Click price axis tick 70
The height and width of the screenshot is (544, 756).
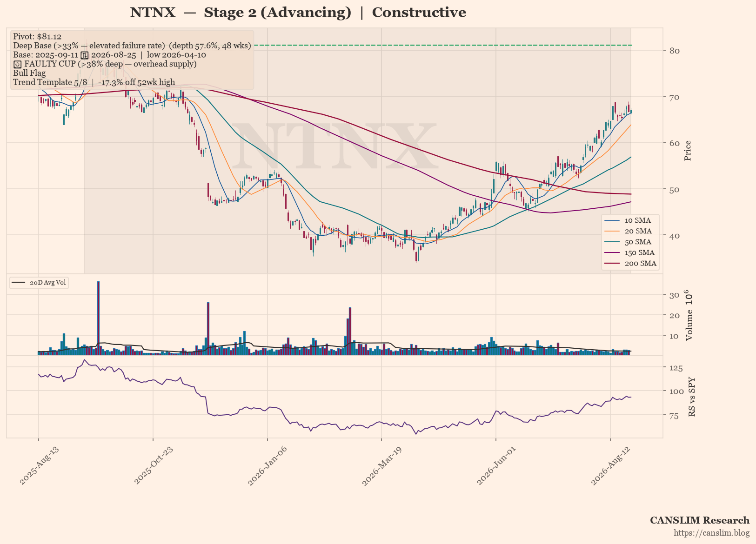674,97
